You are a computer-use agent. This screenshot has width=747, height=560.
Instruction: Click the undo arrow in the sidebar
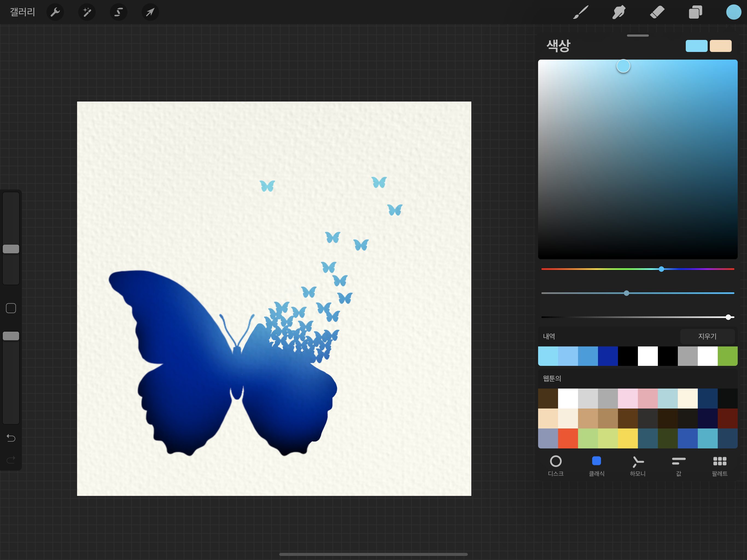click(11, 438)
